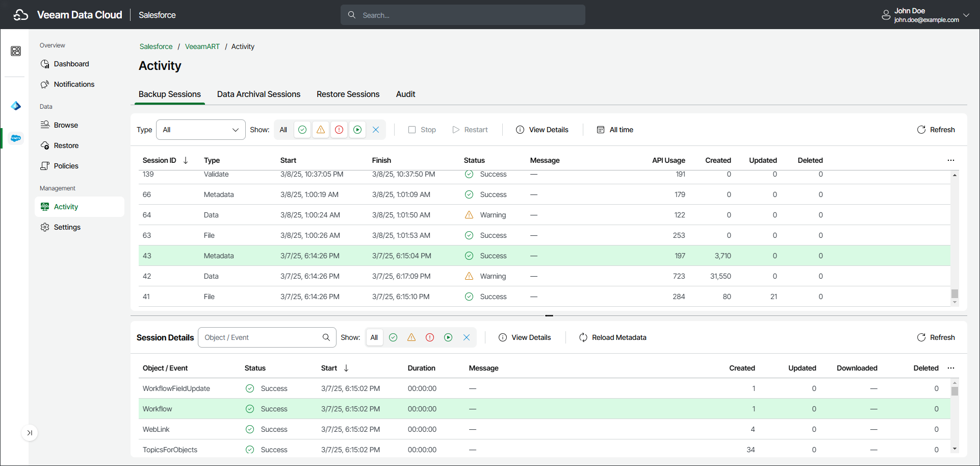Click the search field at top
Image resolution: width=980 pixels, height=466 pixels.
tap(463, 15)
